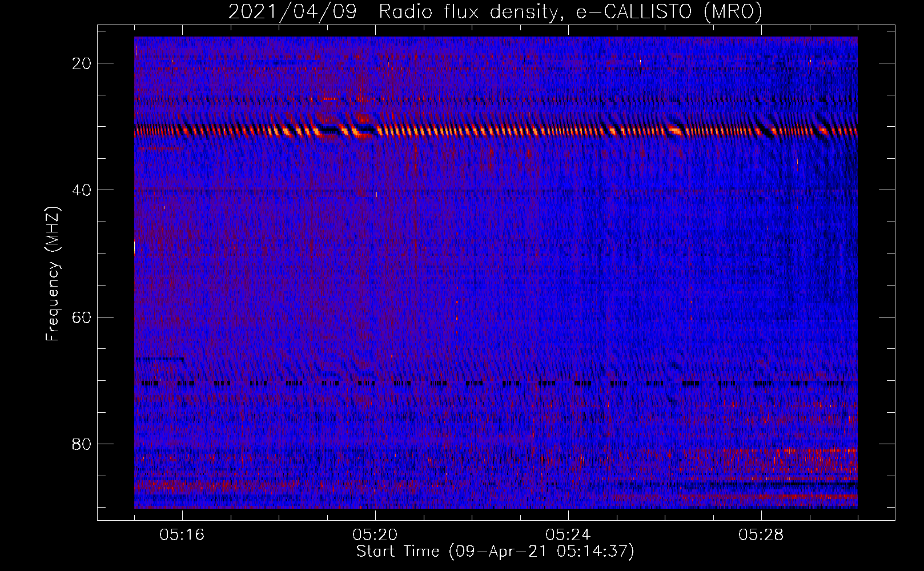The height and width of the screenshot is (571, 924).
Task: Click the 40 MHz frequency tick label
Action: 82,190
